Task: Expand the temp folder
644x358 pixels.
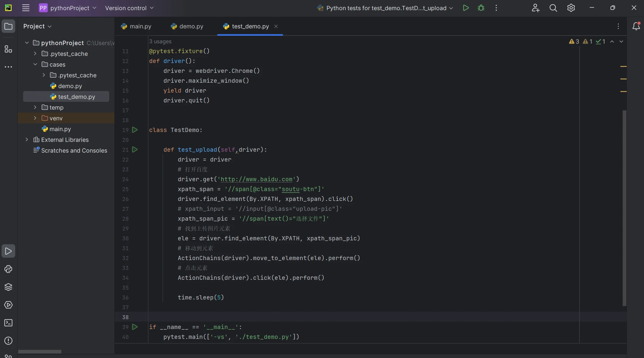Action: 35,107
